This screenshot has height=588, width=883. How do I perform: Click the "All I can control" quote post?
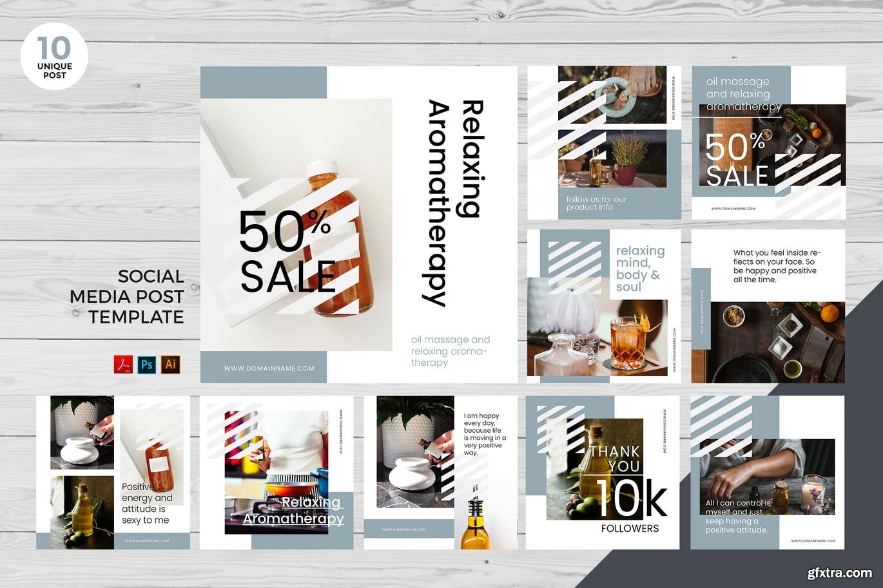[767, 472]
